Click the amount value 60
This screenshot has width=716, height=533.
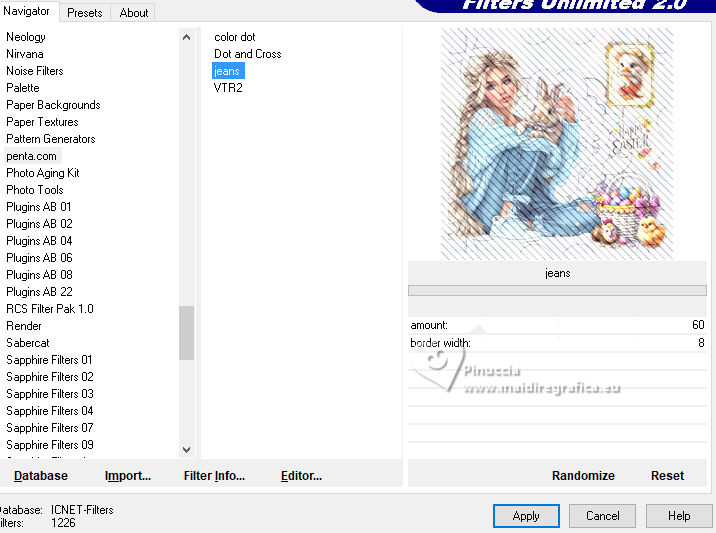(698, 325)
